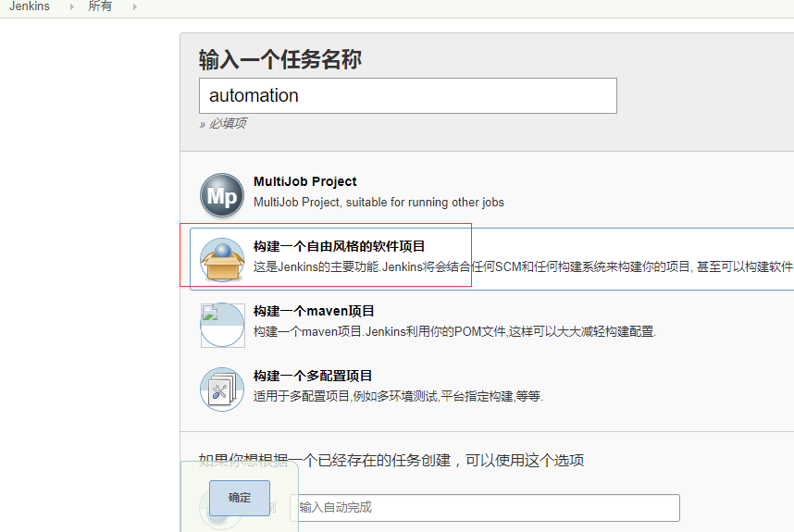Focus the task name field containing automation

[407, 95]
